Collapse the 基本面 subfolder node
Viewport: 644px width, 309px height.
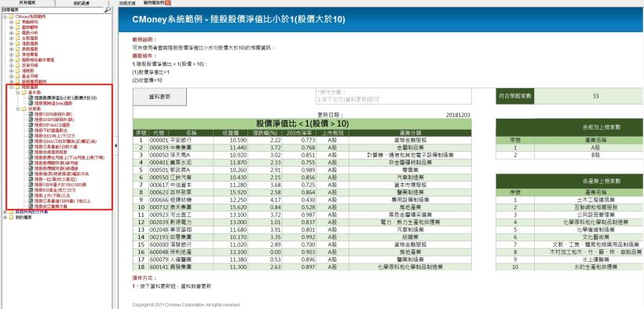click(17, 93)
